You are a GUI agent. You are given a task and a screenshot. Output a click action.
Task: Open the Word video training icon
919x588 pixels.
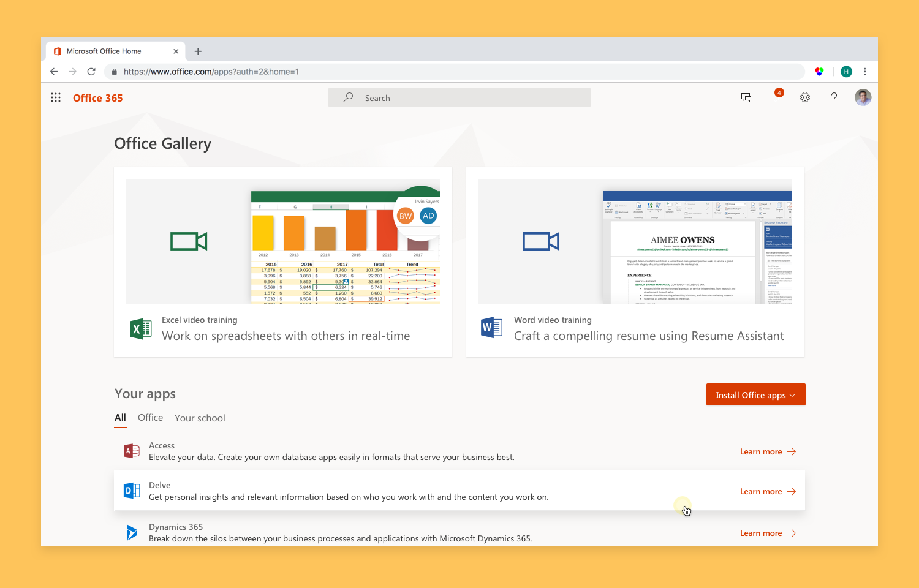(491, 327)
